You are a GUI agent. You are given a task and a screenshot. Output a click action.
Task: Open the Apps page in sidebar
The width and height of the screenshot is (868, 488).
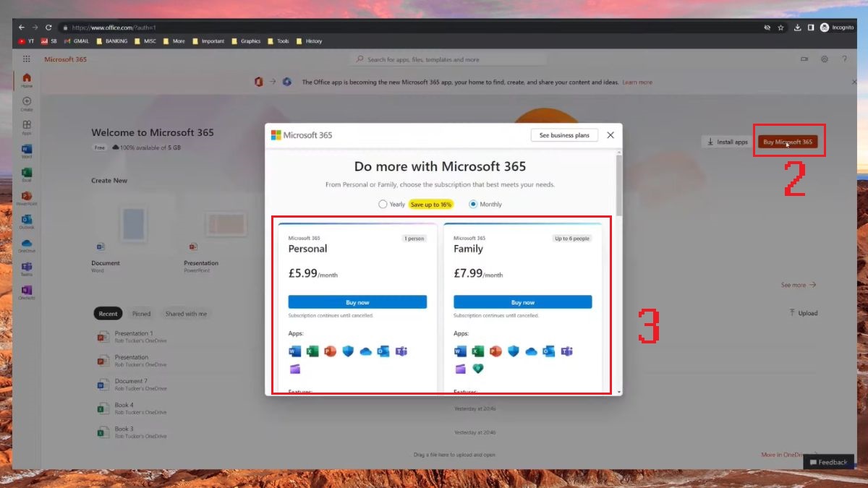27,128
